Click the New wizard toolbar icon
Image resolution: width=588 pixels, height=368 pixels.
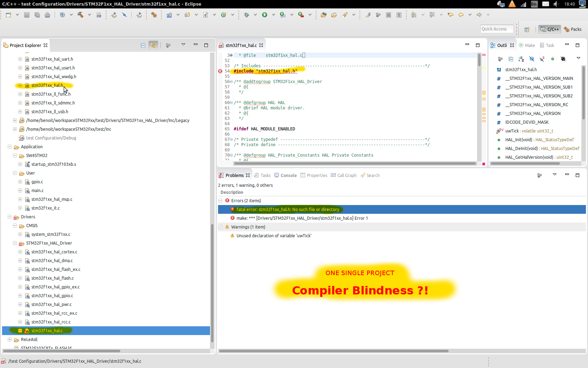click(8, 15)
